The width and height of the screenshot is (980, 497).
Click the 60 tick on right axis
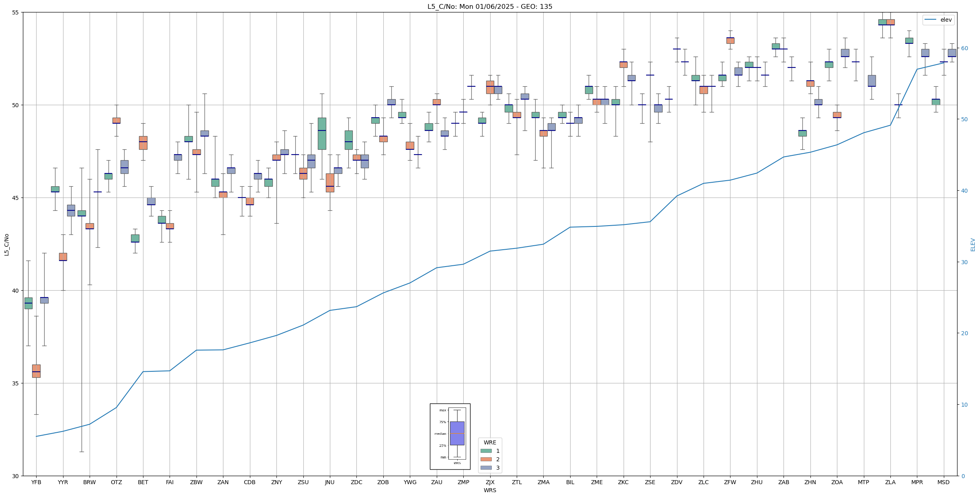[x=964, y=48]
